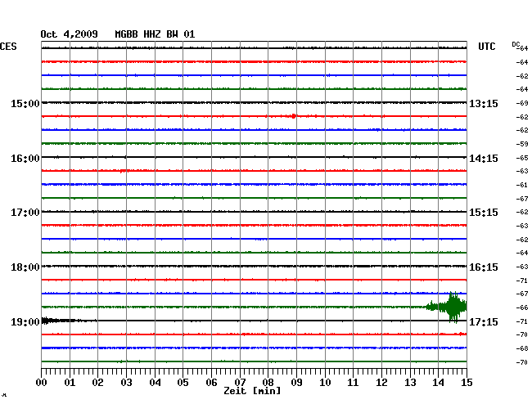This screenshot has height=404, width=532.
Task: Click the 17:15 UTC time label
Action: point(484,321)
